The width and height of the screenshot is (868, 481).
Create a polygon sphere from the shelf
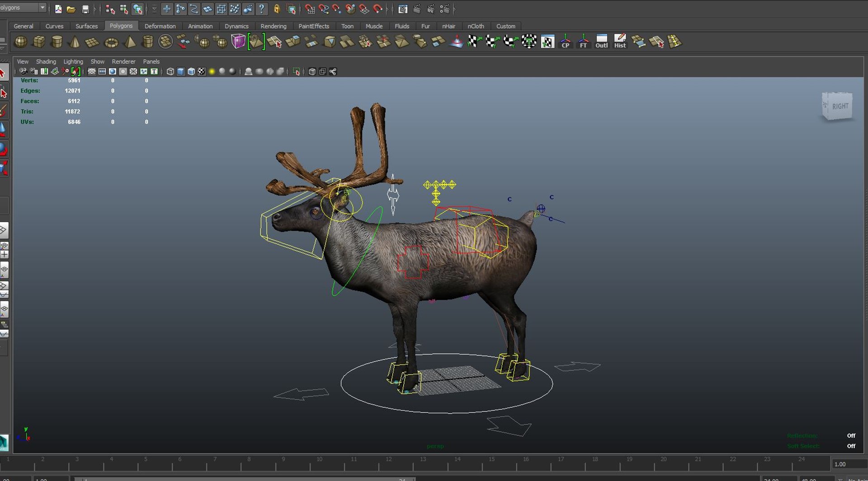(21, 42)
